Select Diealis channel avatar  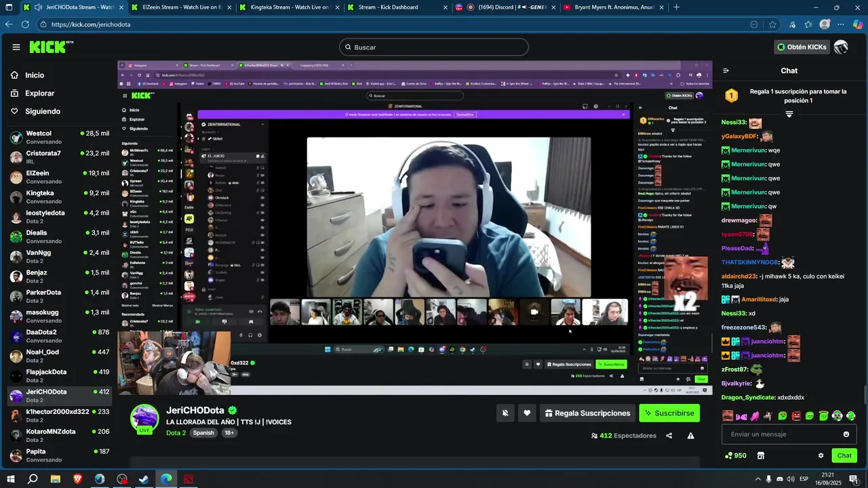point(16,237)
